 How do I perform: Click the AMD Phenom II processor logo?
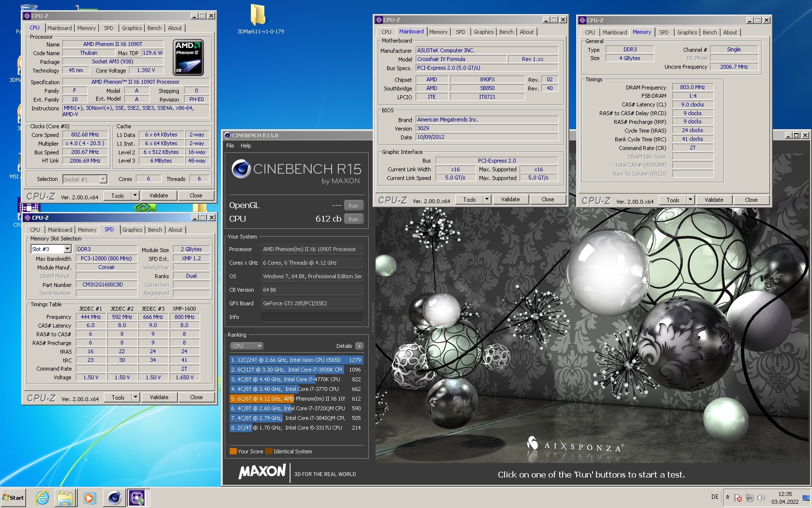(188, 57)
